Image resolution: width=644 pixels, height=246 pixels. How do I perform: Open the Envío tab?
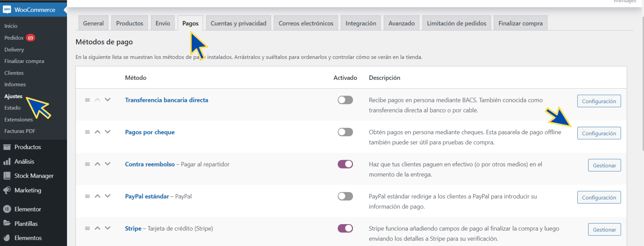163,23
